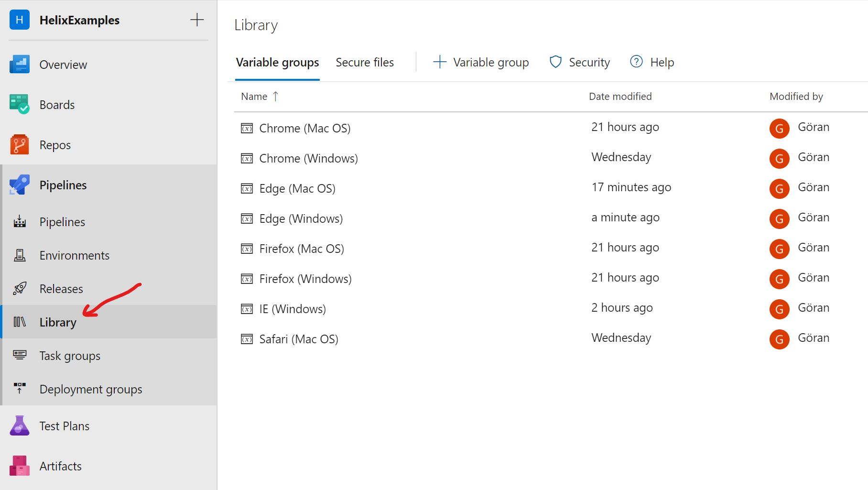Click the Test Plans flask icon
This screenshot has height=490, width=868.
pos(20,426)
